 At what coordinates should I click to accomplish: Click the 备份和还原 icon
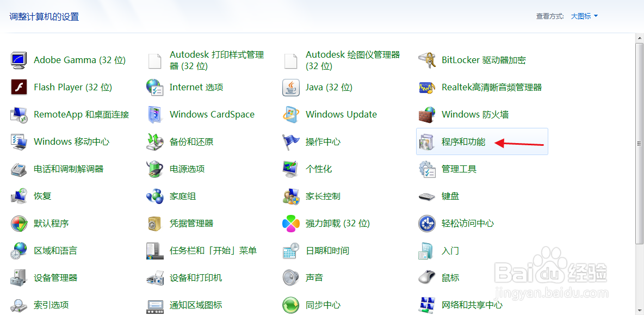154,141
